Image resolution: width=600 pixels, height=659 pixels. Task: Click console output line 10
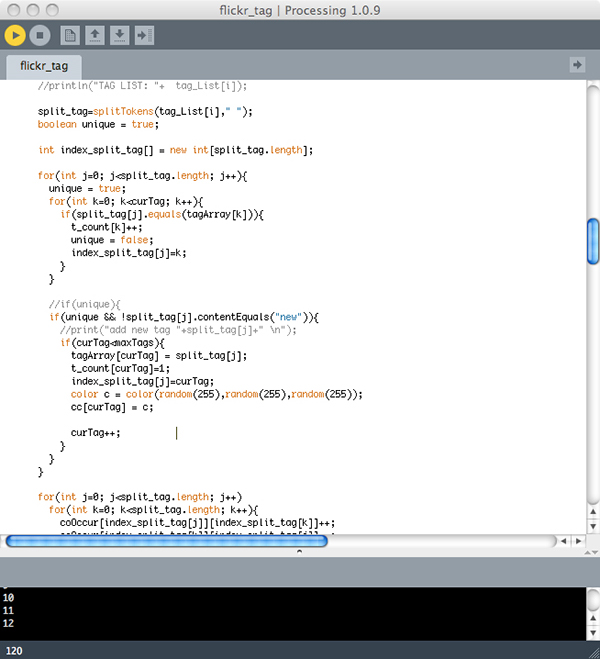[8, 598]
